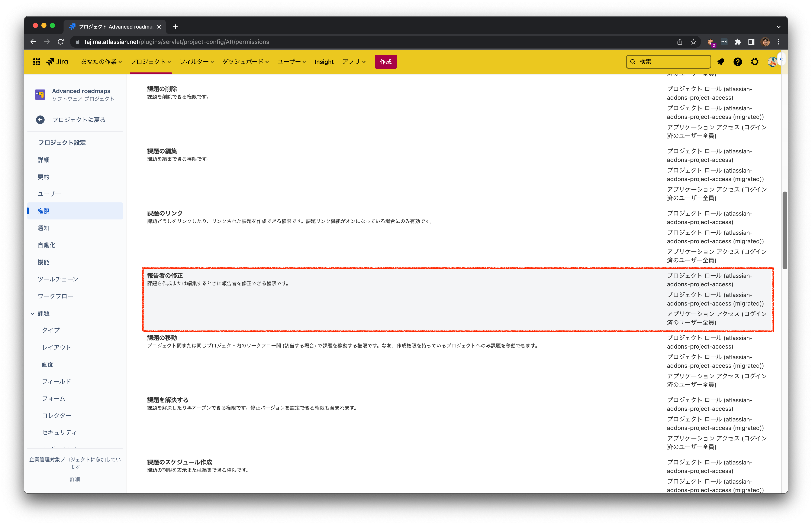The image size is (812, 525).
Task: Open the Chrome three-dot menu
Action: click(779, 42)
